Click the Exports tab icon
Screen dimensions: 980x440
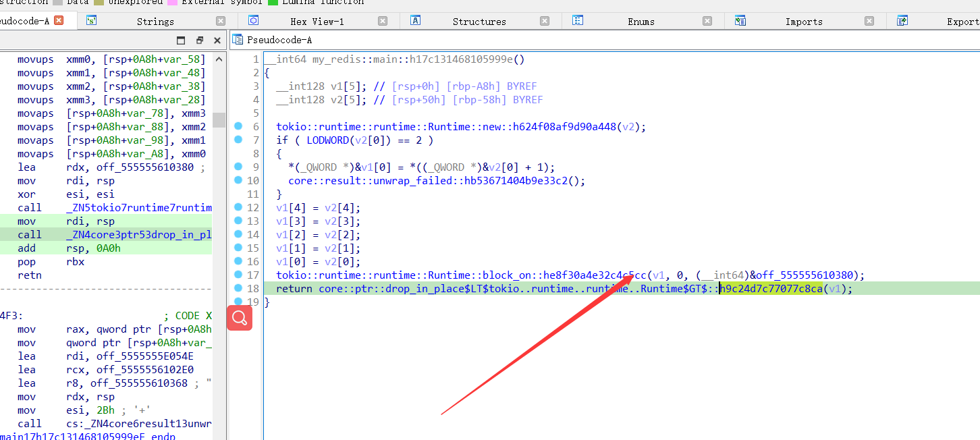coord(902,21)
